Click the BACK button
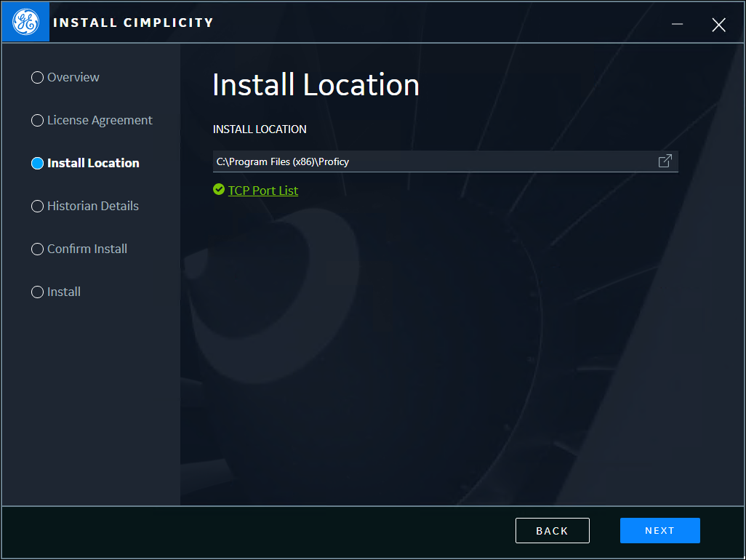This screenshot has width=746, height=560. click(553, 530)
